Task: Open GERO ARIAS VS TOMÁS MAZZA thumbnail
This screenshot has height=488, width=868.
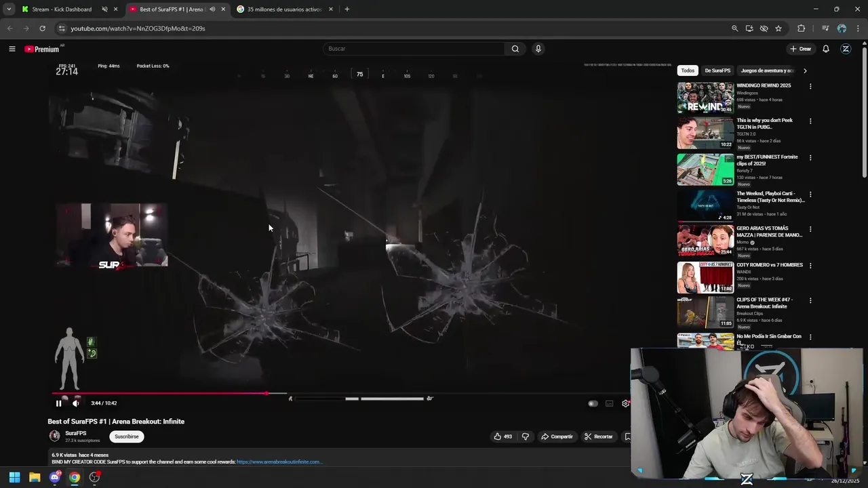Action: [x=705, y=240]
